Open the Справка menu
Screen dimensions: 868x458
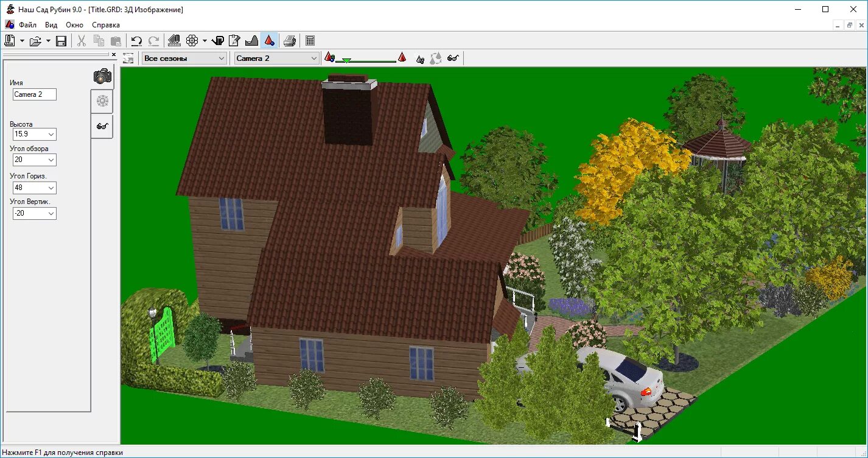click(106, 25)
